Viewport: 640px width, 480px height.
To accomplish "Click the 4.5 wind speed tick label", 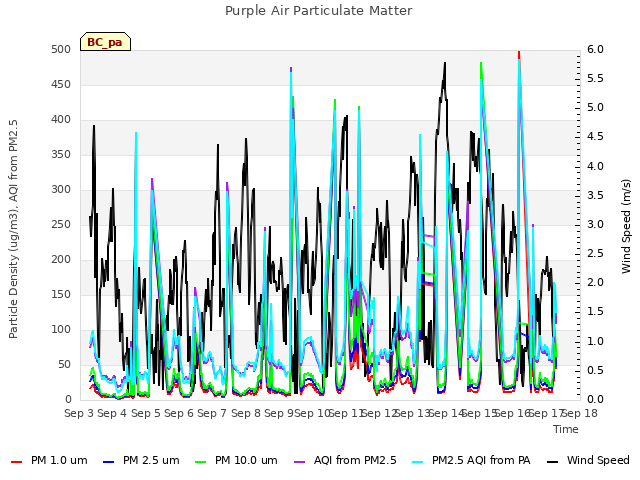I will click(x=595, y=137).
